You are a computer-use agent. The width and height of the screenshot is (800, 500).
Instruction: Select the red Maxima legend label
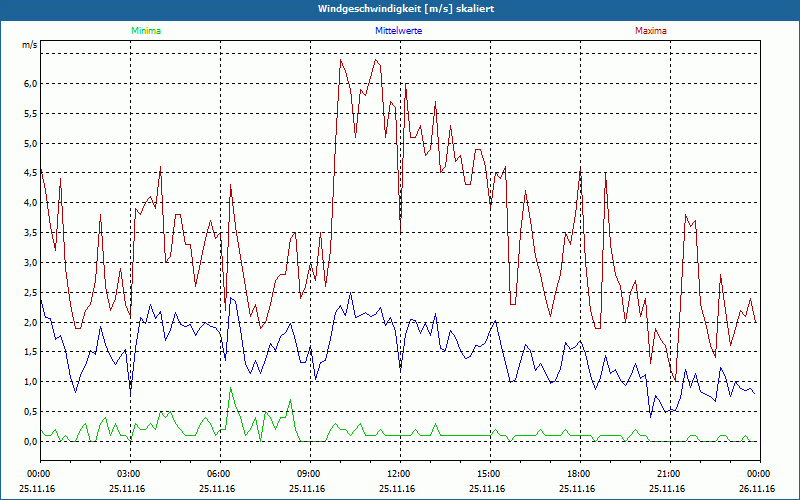point(651,31)
